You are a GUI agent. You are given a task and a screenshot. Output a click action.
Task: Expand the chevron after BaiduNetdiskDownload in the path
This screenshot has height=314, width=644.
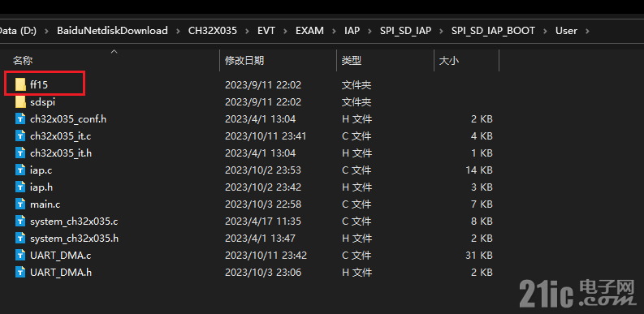178,31
